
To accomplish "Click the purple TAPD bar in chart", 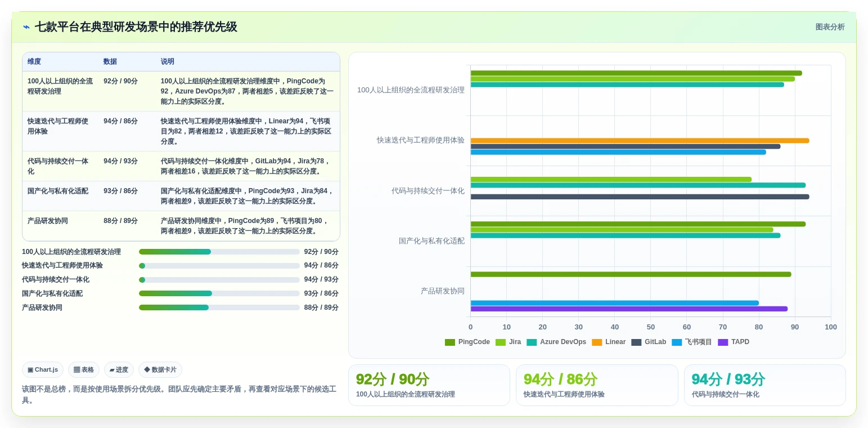I will point(629,309).
